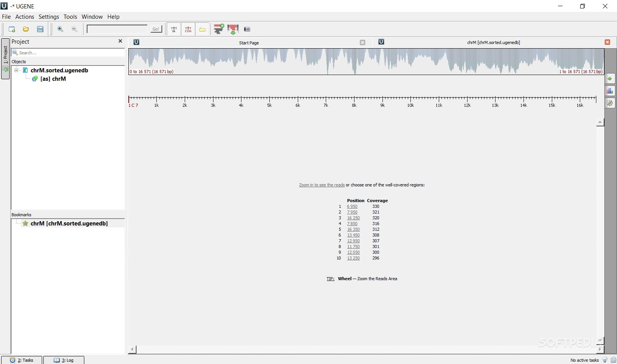Click the UGENE logo on Start Page tab
This screenshot has width=617, height=364.
click(x=136, y=42)
